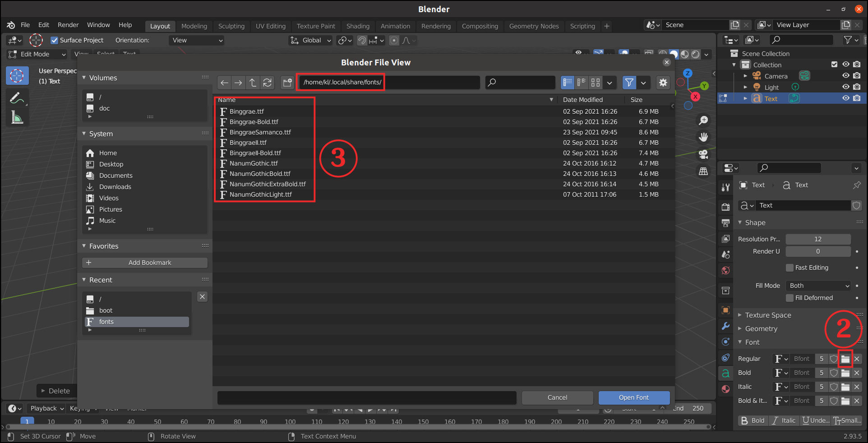Select the Measure tool
The image size is (868, 443).
pos(17,118)
